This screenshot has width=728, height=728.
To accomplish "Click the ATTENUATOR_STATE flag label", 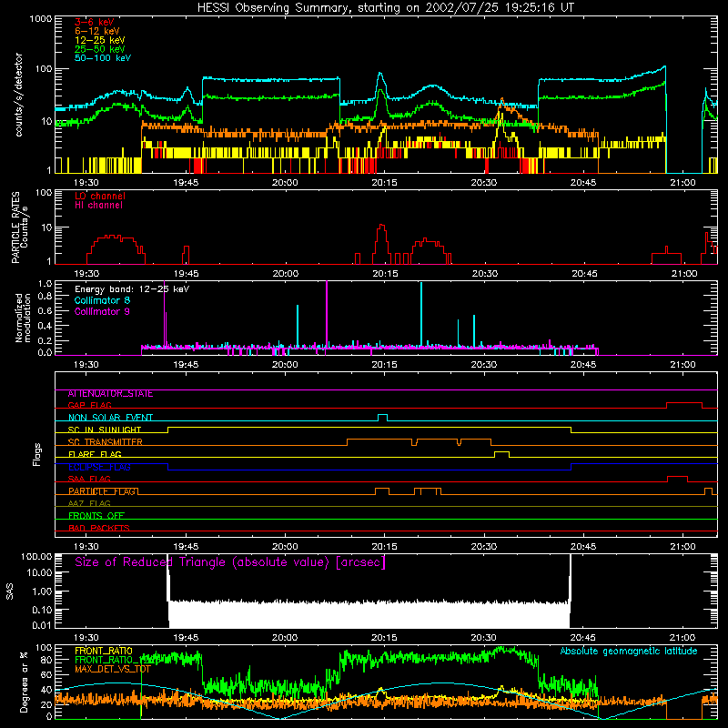I will 110,394.
